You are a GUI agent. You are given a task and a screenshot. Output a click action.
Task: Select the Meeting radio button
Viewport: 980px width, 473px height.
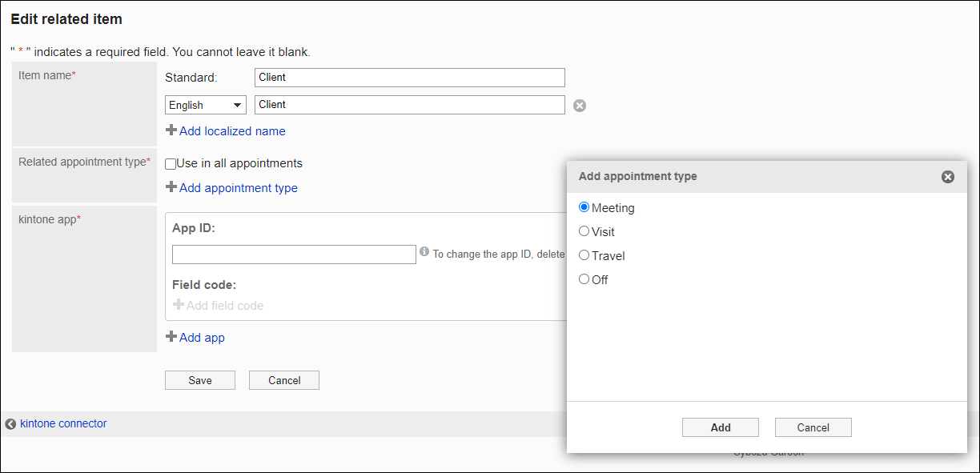click(584, 207)
